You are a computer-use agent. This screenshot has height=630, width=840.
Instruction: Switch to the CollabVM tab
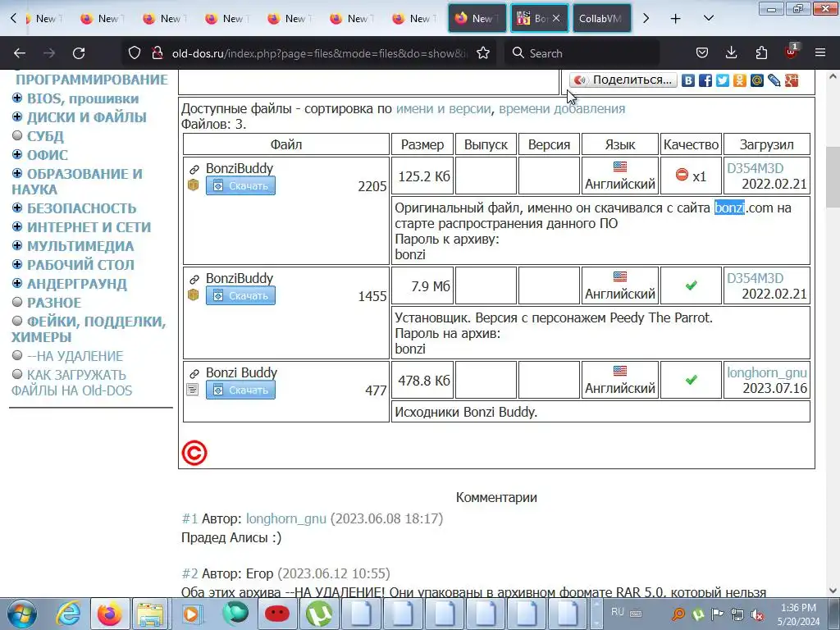(x=601, y=18)
